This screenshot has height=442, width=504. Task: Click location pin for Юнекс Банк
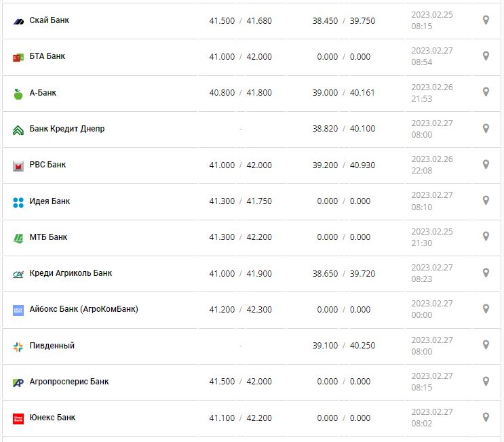(486, 417)
